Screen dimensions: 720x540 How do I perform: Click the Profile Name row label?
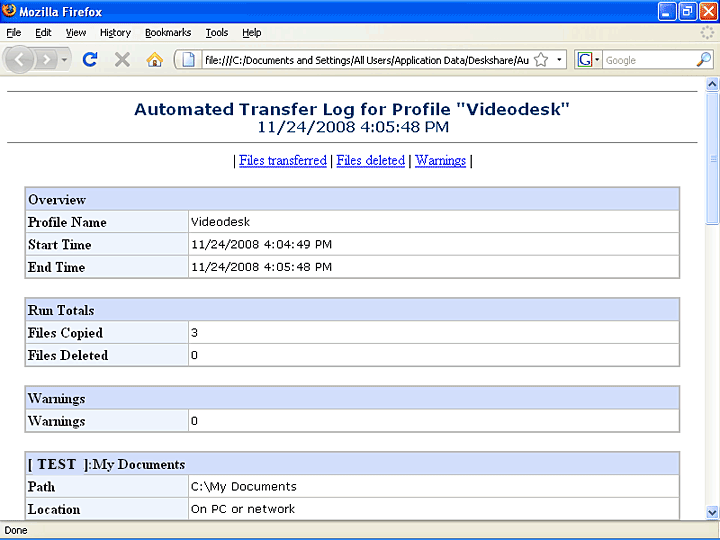67,222
